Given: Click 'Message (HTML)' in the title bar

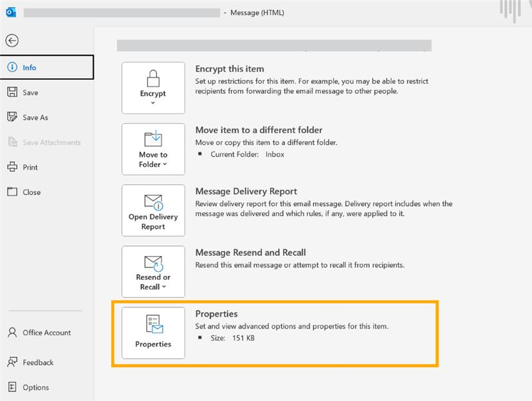Looking at the screenshot, I should pyautogui.click(x=257, y=13).
